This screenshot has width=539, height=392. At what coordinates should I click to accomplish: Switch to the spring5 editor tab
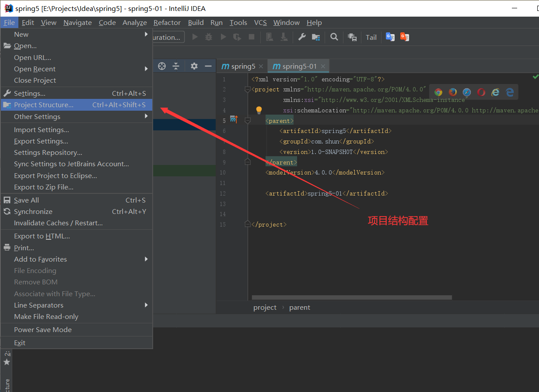pos(242,66)
